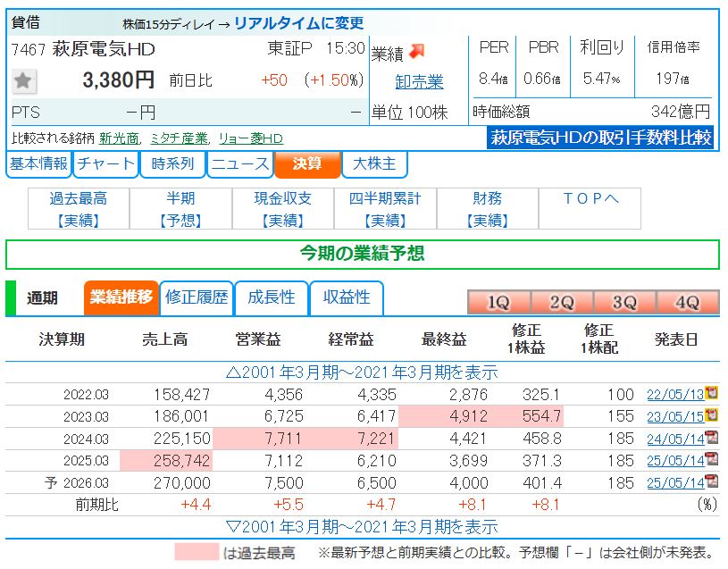
Task: Open the 大株主 tab
Action: [374, 163]
